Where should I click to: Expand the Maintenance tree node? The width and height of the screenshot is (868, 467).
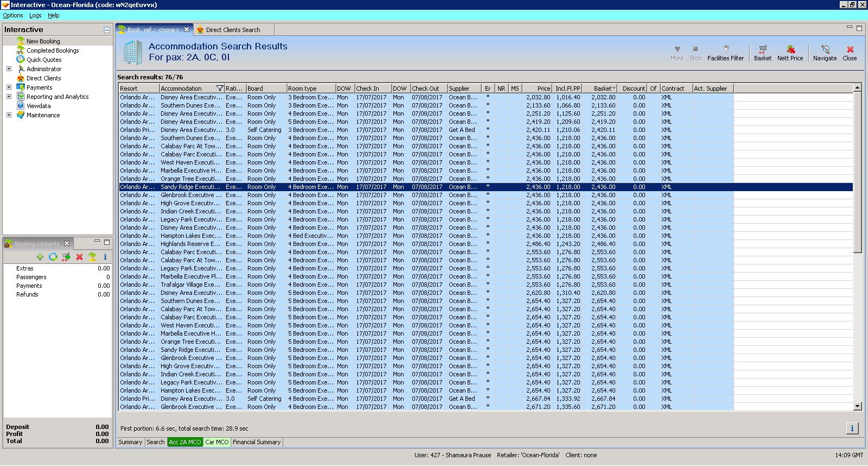[x=9, y=115]
